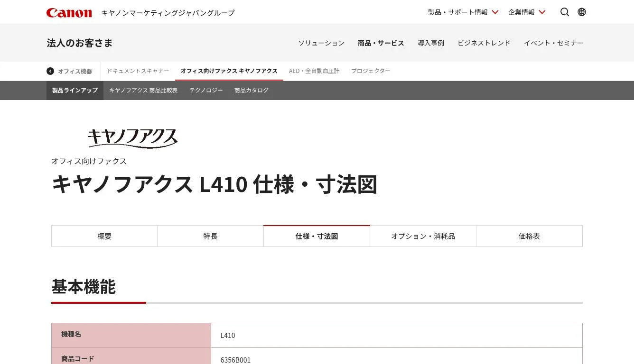Expand the 製品・サポート情報 dropdown
This screenshot has width=634, height=364.
tap(463, 12)
